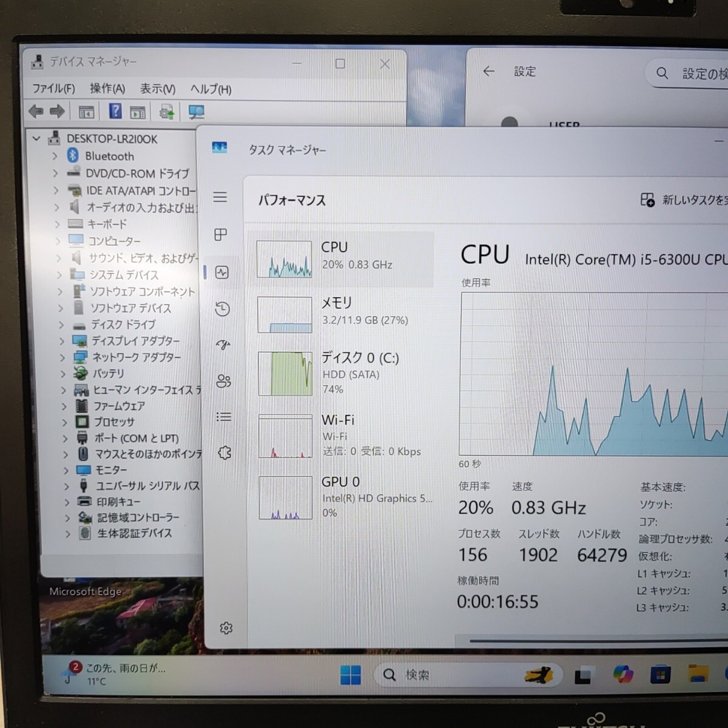Open the Processes page icon in Task Manager
The height and width of the screenshot is (728, 728).
click(221, 235)
